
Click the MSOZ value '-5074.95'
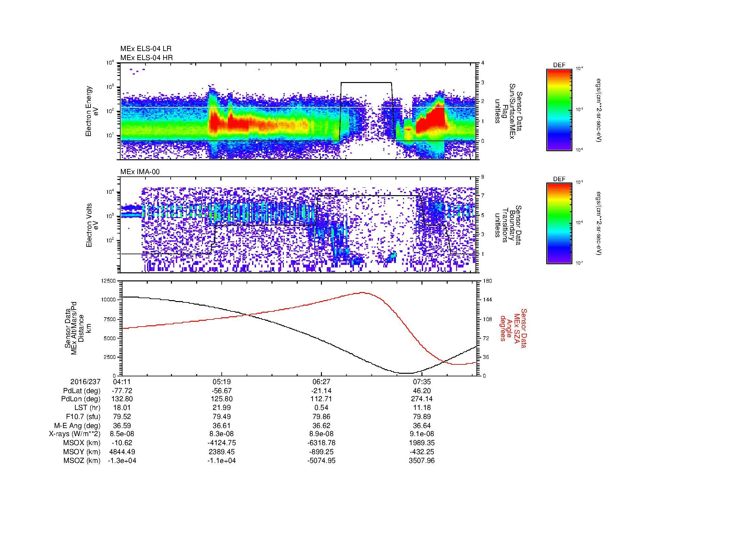point(321,461)
